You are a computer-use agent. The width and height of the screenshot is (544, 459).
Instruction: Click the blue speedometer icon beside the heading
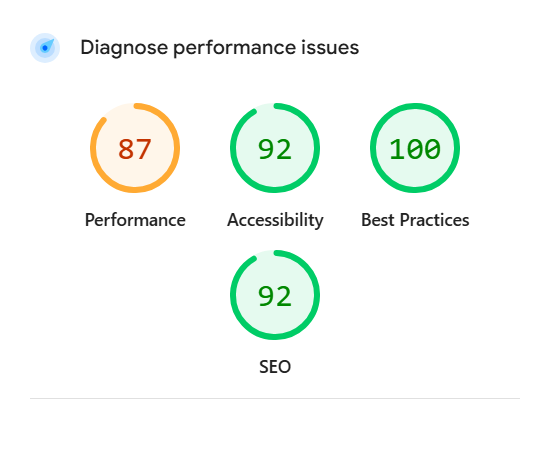(x=45, y=48)
